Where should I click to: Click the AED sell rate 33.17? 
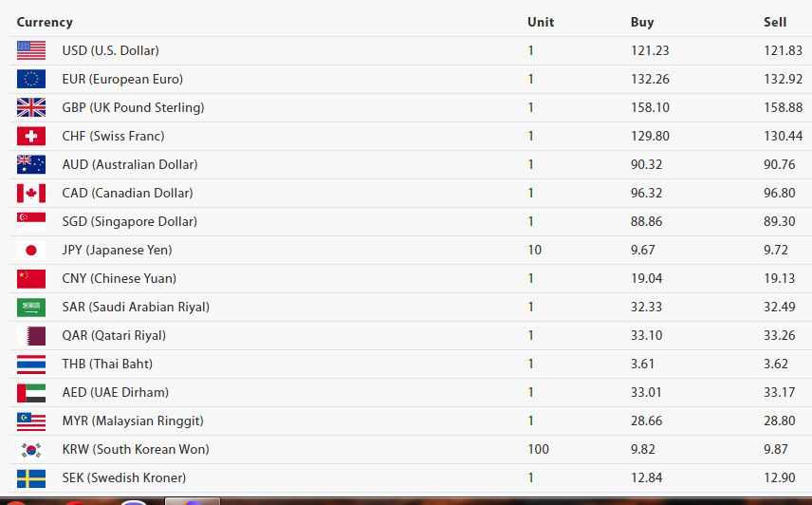point(780,393)
